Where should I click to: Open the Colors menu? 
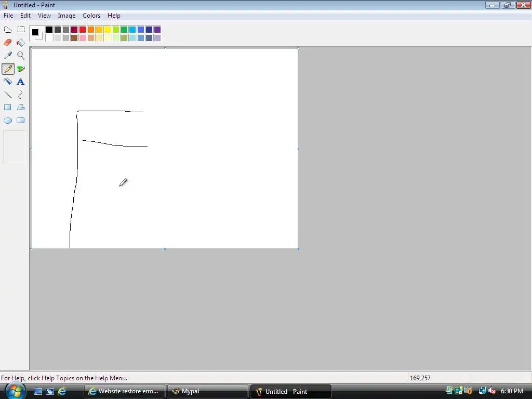[x=91, y=16]
